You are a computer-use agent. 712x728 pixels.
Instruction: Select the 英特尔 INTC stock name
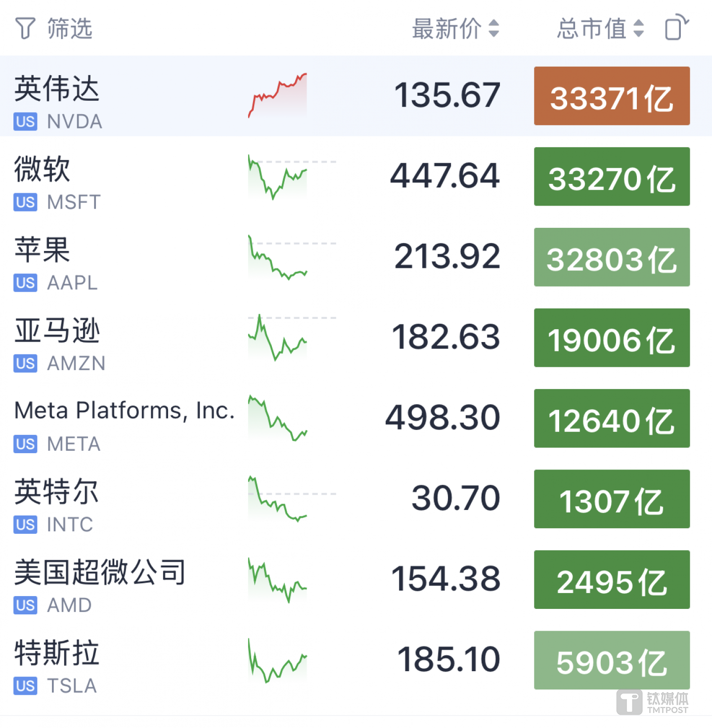(56, 492)
